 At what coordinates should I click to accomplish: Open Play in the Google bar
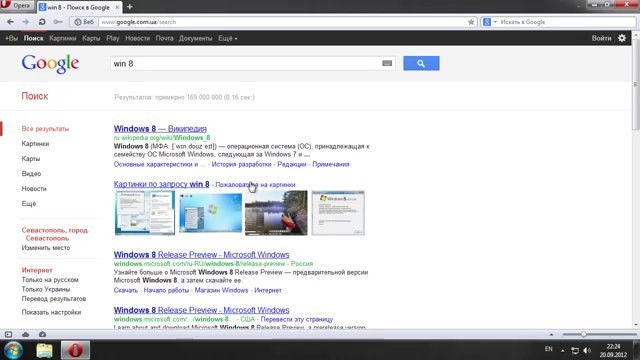pos(113,38)
